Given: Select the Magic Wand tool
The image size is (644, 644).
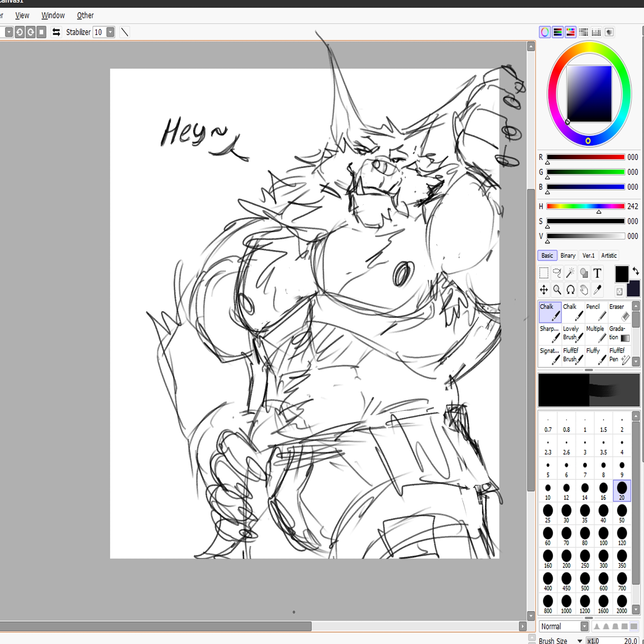Looking at the screenshot, I should 570,273.
